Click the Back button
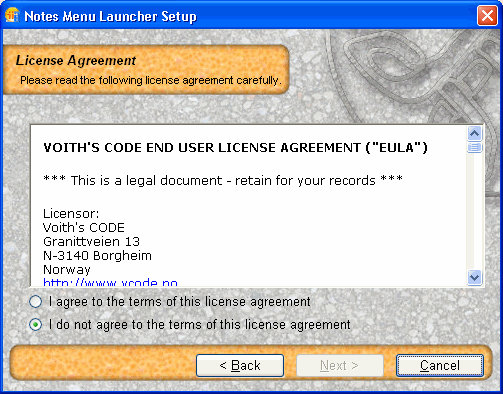The width and height of the screenshot is (503, 394). [240, 366]
